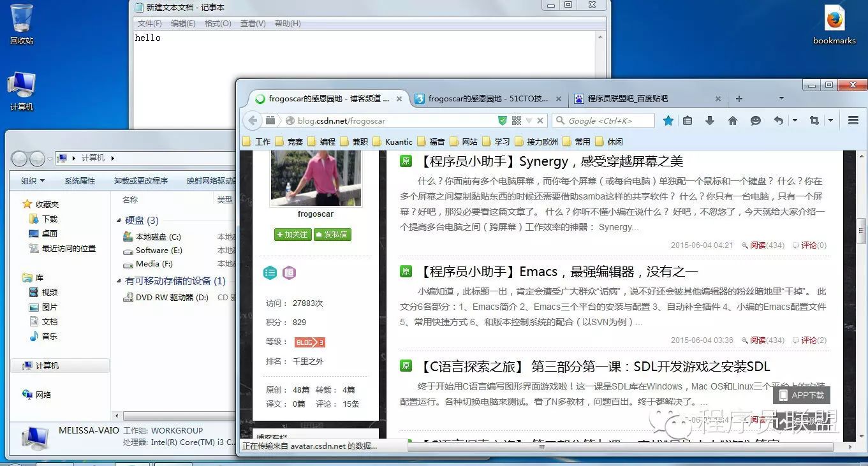Open the 编辑(E) menu in Notepad
This screenshot has width=868, height=466.
coord(183,24)
